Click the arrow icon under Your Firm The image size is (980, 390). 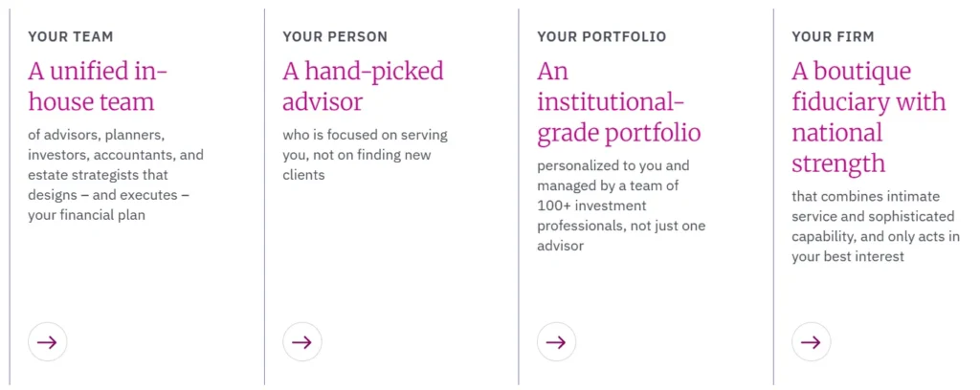812,341
